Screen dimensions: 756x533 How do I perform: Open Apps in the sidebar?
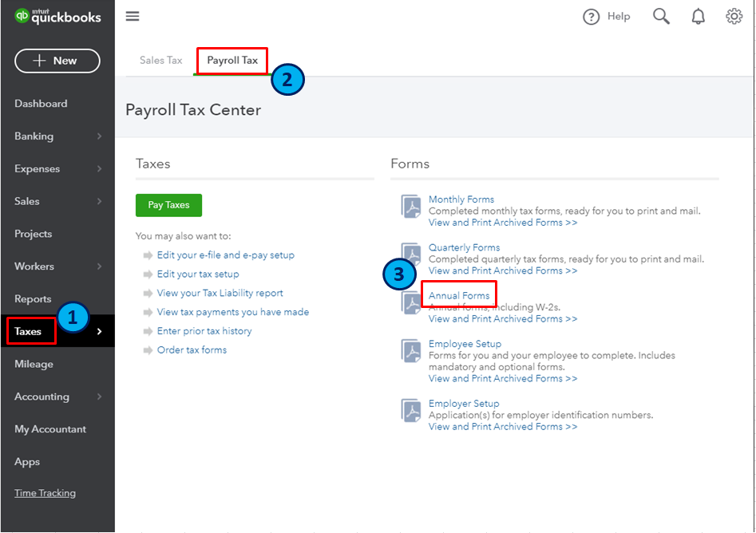tap(27, 462)
